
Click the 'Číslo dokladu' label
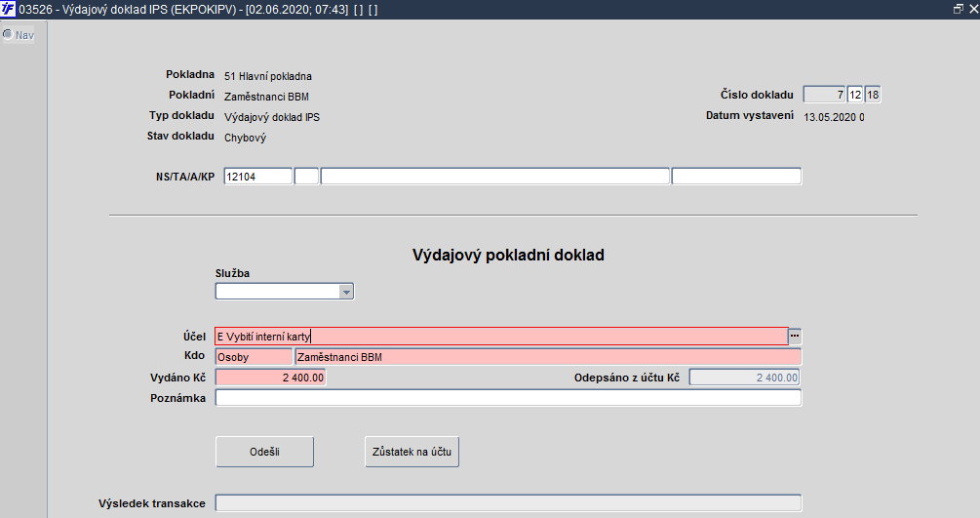click(x=757, y=95)
